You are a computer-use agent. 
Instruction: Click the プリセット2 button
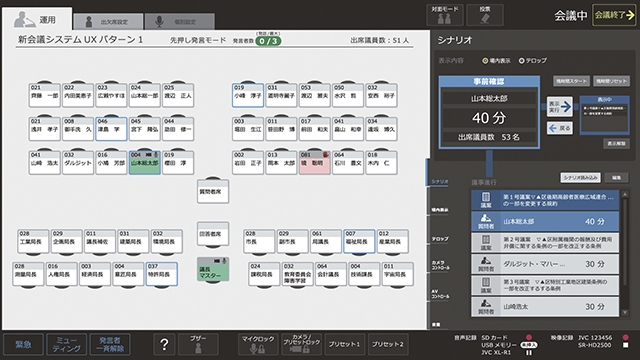coord(387,344)
